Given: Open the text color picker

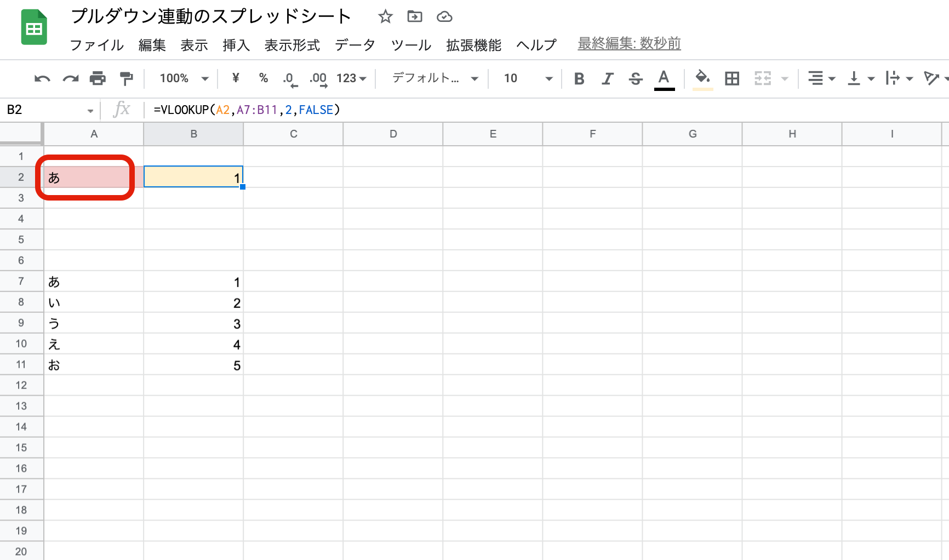Looking at the screenshot, I should coord(664,79).
